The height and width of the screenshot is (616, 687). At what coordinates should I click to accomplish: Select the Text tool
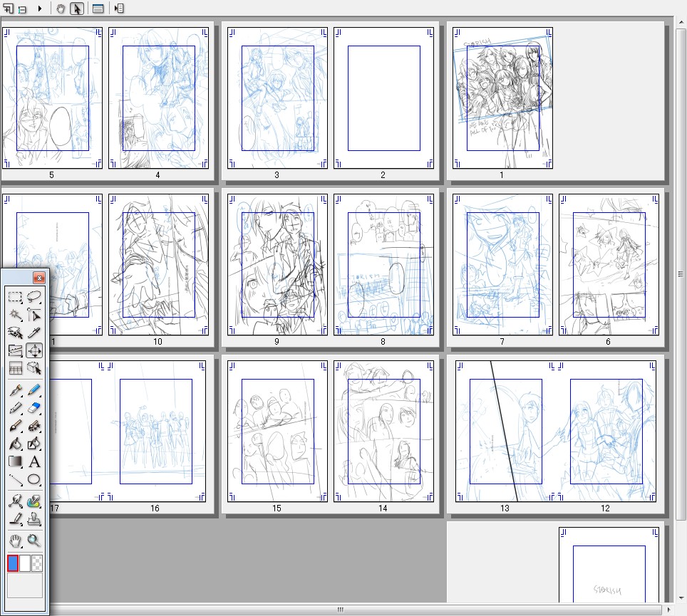click(x=34, y=461)
